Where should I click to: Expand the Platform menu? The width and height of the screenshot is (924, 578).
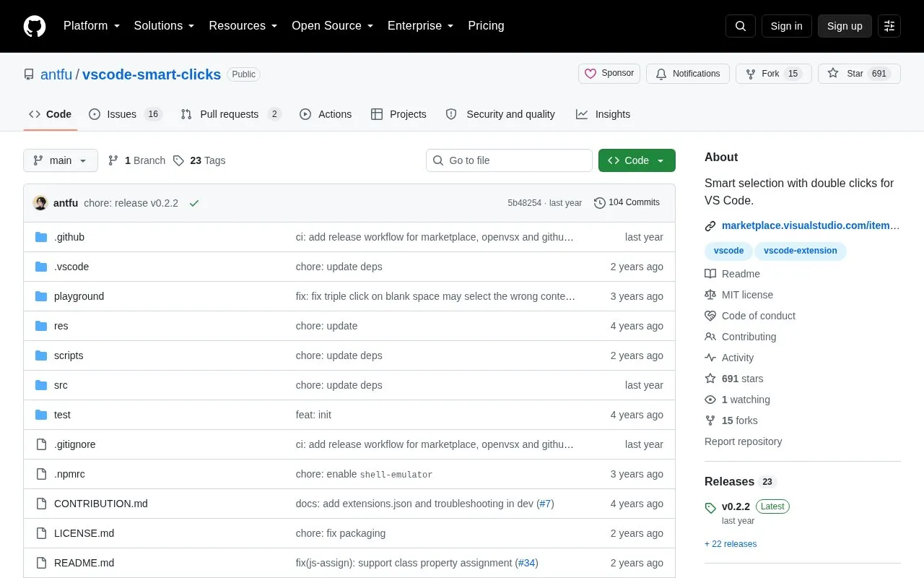[92, 26]
